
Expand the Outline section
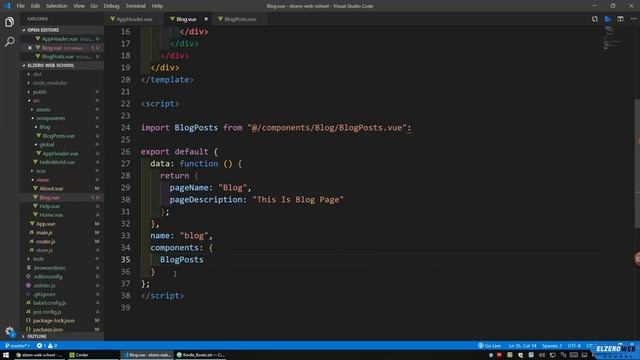click(x=37, y=336)
